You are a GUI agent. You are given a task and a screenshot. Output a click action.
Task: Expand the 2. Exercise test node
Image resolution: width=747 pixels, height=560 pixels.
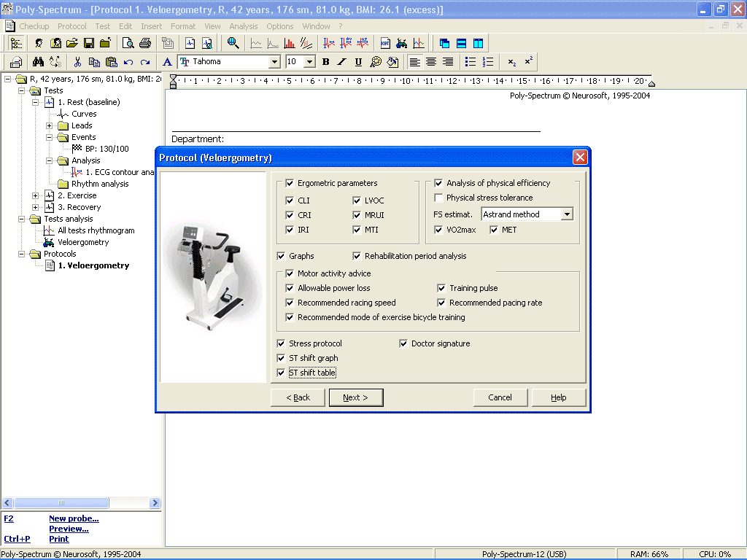pos(35,195)
